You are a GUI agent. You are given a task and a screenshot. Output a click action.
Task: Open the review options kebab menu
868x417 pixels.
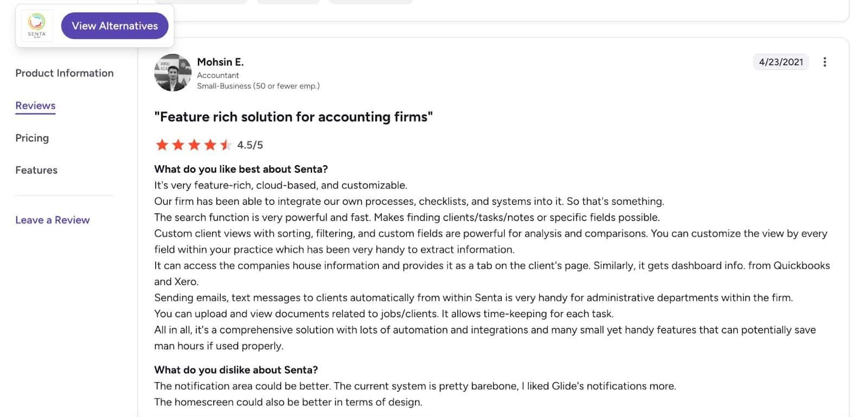tap(824, 62)
